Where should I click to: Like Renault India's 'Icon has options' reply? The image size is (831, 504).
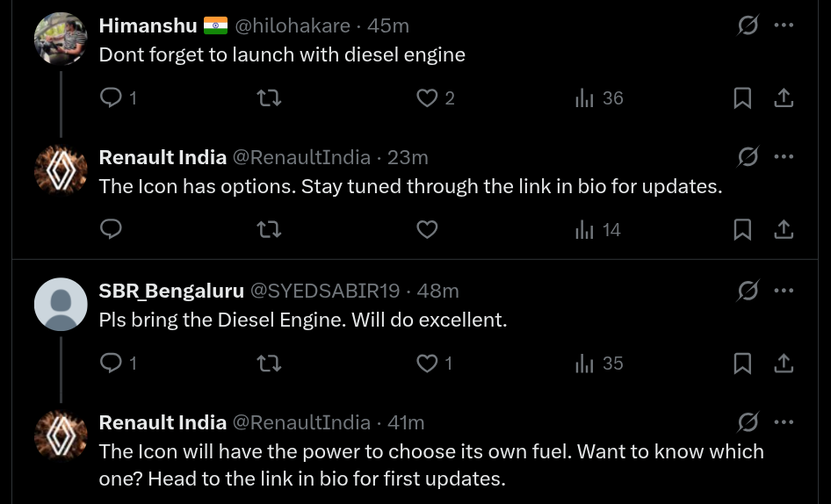click(427, 230)
